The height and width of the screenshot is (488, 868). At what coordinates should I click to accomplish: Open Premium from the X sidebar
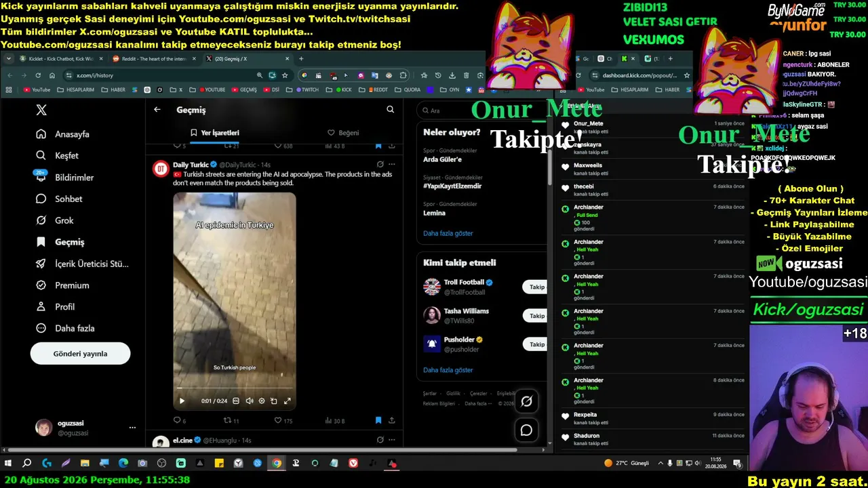coord(62,285)
